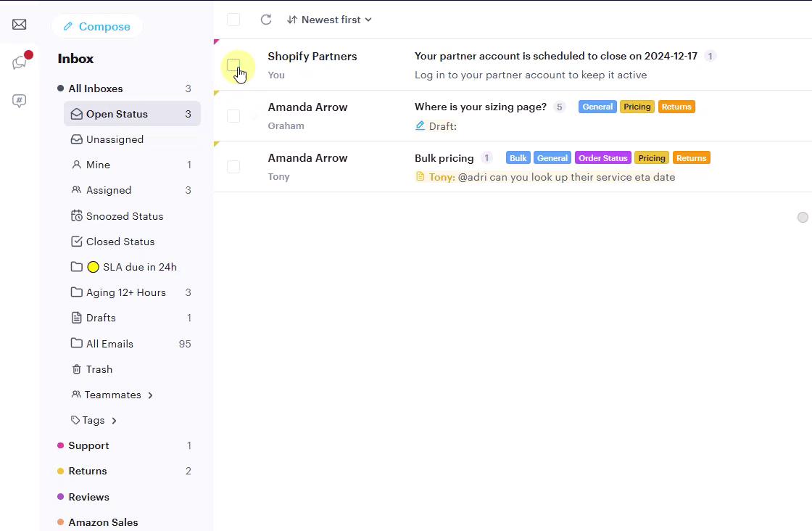Open the Newest first sort dropdown
Screen dimensions: 812x531
tap(330, 20)
